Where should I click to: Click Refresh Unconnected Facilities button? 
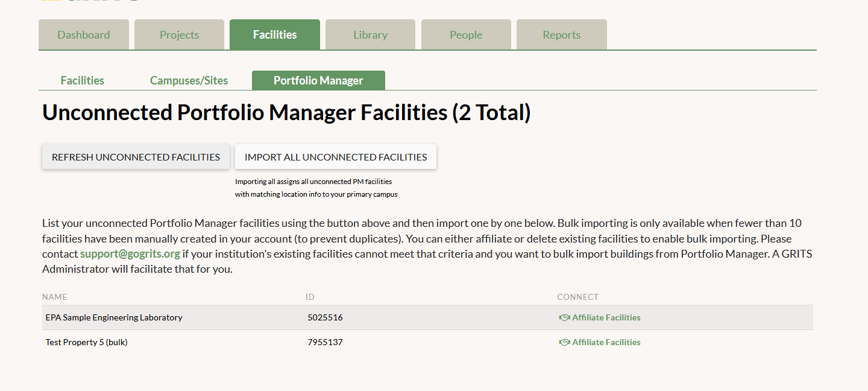point(136,157)
